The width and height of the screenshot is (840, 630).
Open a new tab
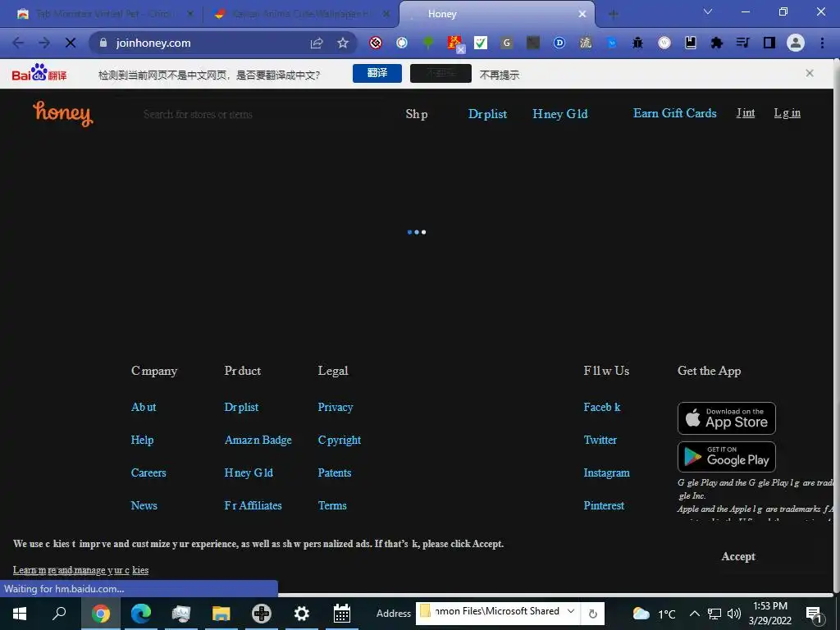click(614, 15)
